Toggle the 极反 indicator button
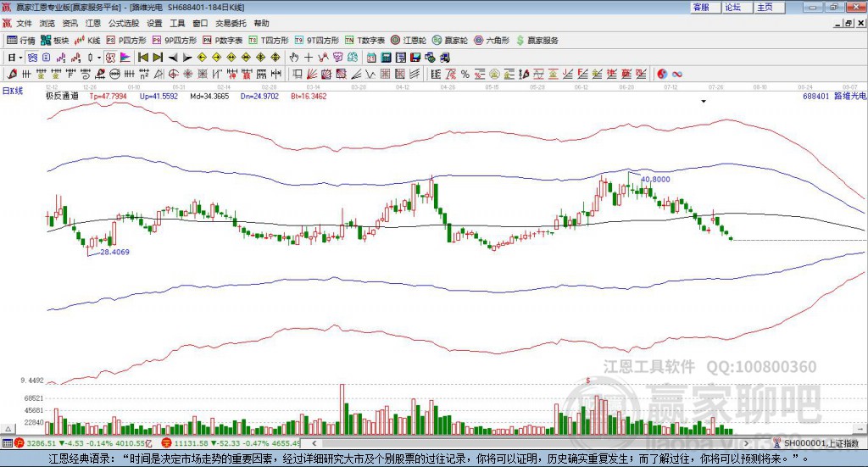This screenshot has width=868, height=467. [x=110, y=58]
